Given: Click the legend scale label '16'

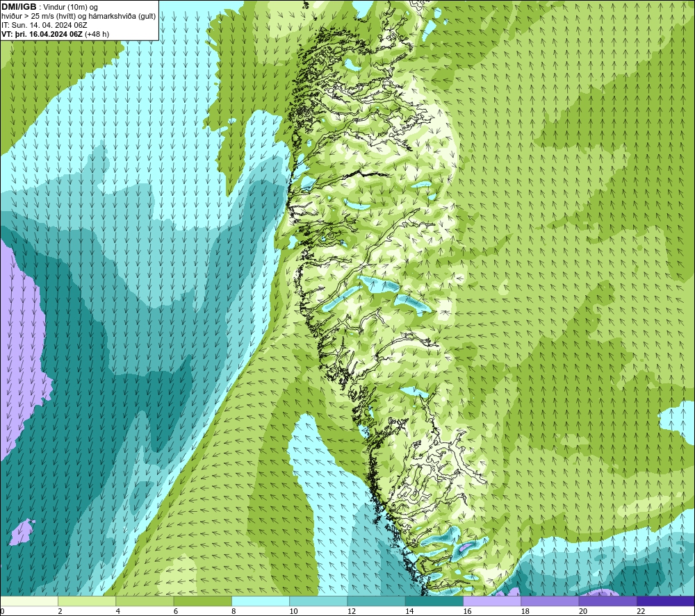Looking at the screenshot, I should (467, 612).
